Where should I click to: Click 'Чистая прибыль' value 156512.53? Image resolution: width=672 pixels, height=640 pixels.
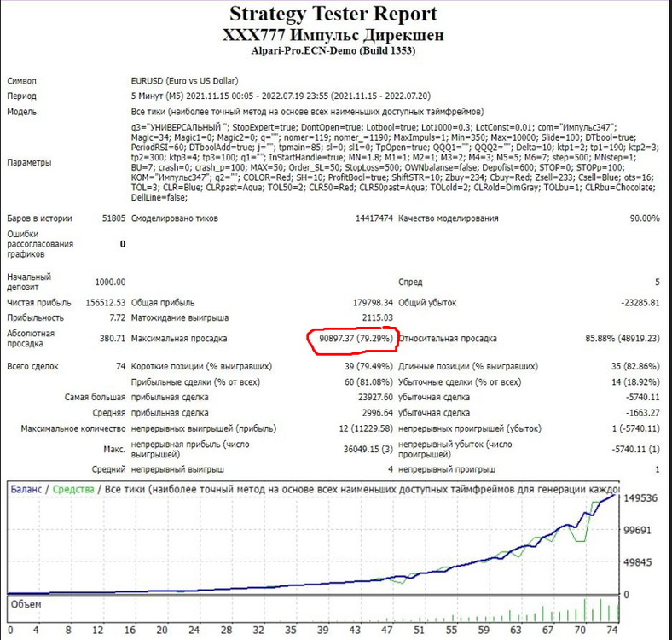click(x=106, y=302)
